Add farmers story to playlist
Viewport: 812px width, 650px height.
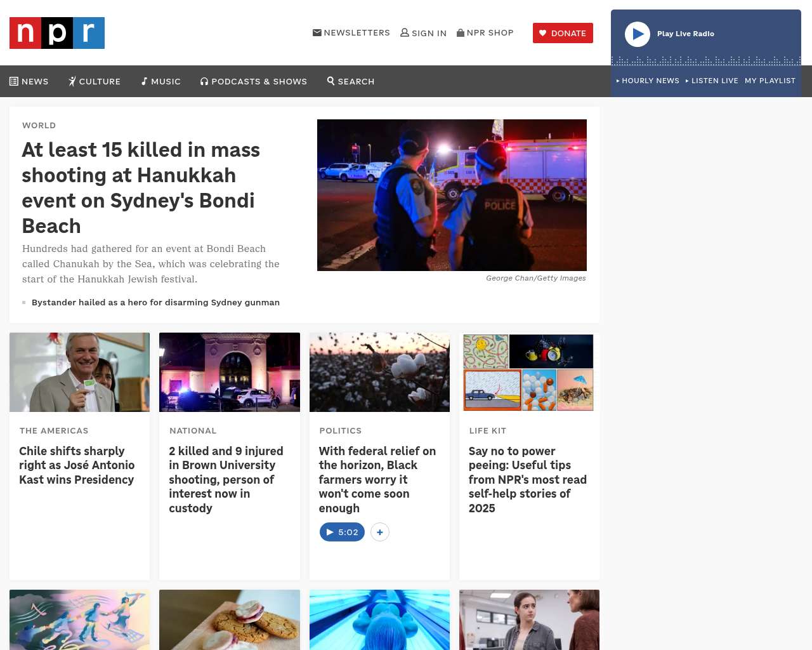[380, 532]
